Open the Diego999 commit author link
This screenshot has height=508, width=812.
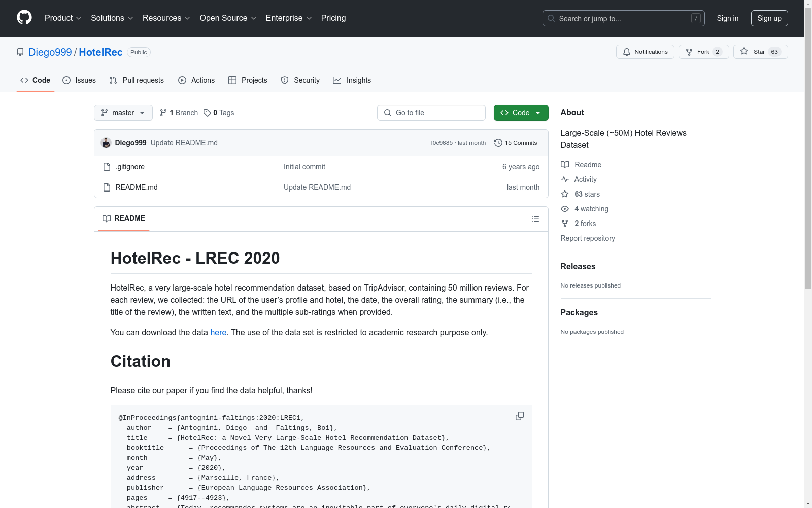click(x=130, y=143)
